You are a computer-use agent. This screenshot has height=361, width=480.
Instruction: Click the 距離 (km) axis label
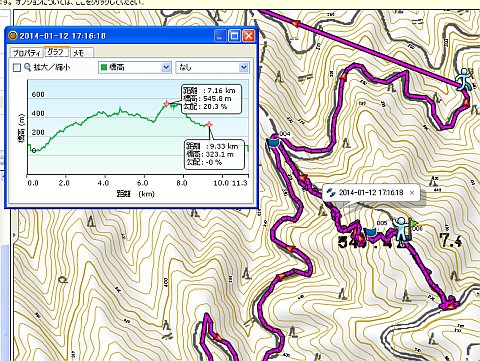tap(136, 193)
